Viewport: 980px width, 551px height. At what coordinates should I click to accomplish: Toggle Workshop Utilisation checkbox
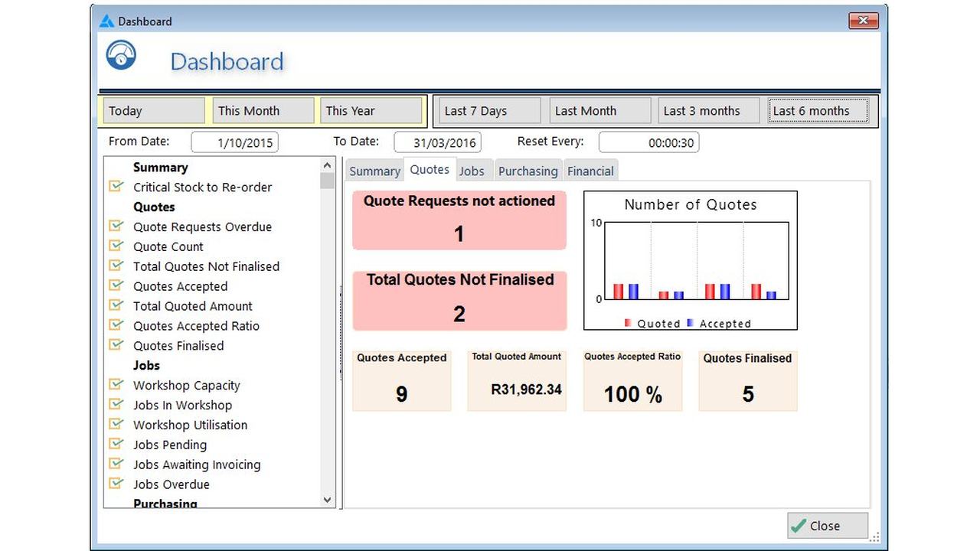pos(116,425)
